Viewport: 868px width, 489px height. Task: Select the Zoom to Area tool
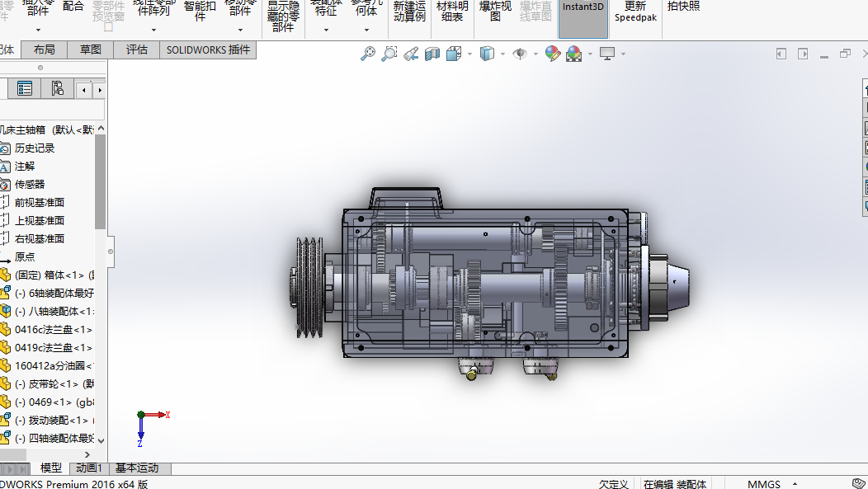[389, 54]
